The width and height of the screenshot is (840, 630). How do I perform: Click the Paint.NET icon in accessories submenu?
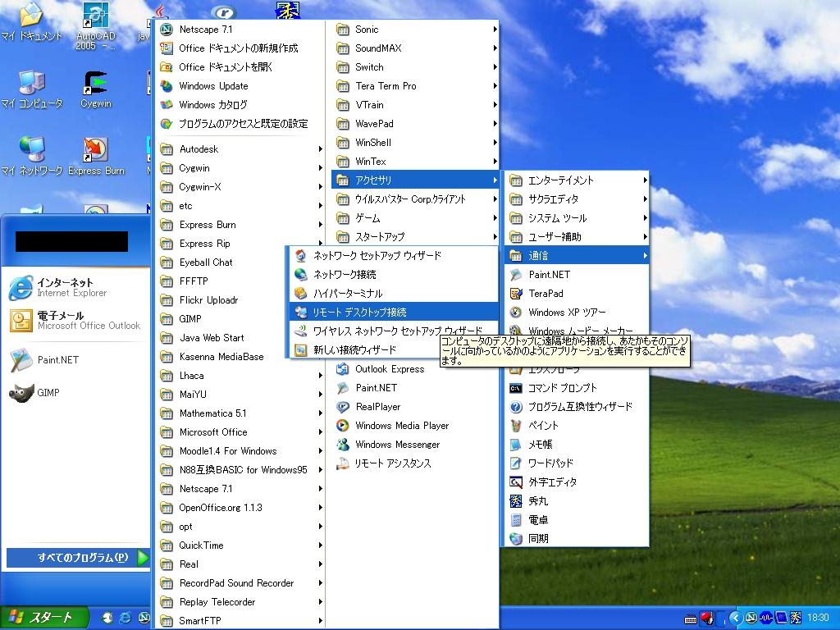click(515, 274)
